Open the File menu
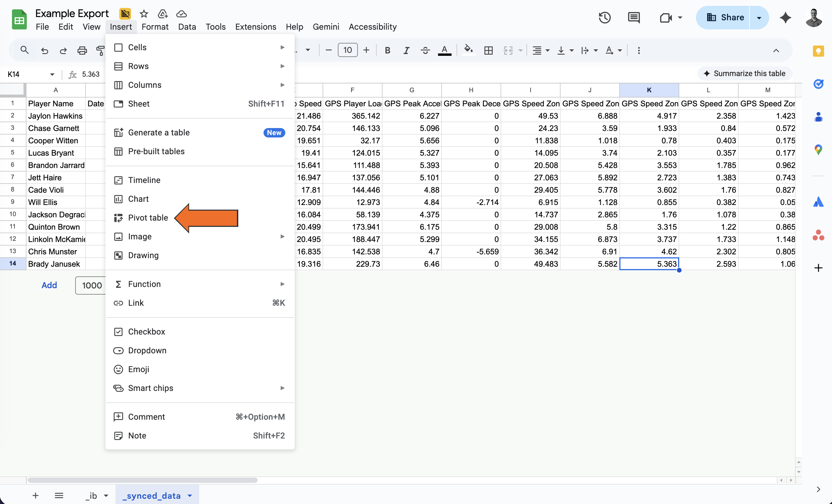Image resolution: width=832 pixels, height=504 pixels. point(42,27)
